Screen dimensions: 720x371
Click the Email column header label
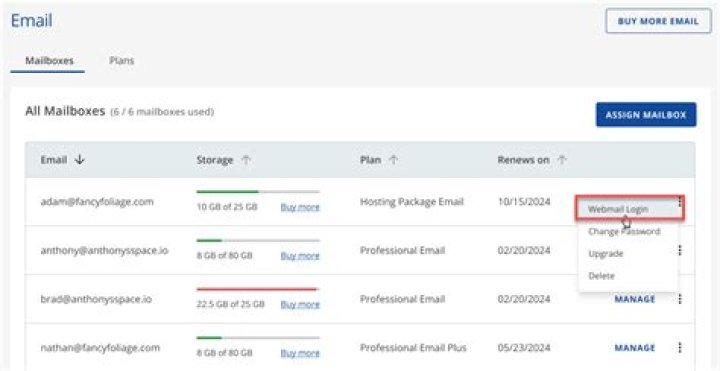pyautogui.click(x=54, y=160)
